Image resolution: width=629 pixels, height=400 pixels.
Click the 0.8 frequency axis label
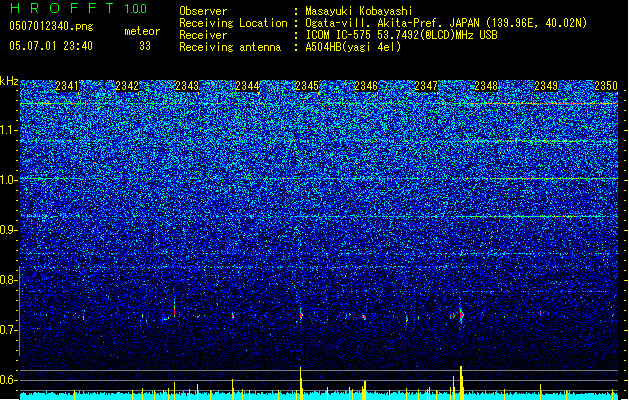click(8, 280)
